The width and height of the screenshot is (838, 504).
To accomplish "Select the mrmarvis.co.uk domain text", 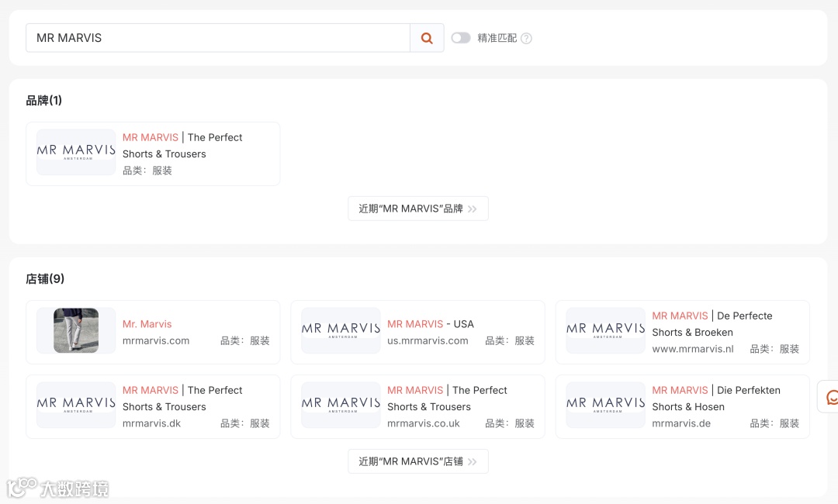I will 424,423.
